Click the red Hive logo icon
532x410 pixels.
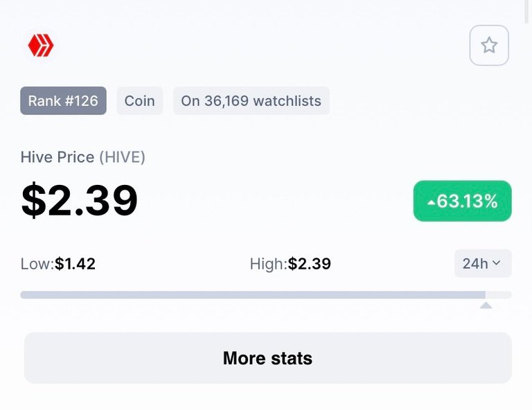click(x=41, y=45)
